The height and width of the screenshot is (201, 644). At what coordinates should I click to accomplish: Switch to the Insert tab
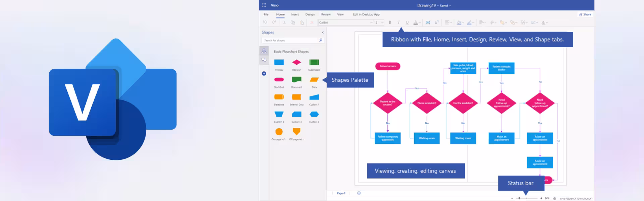pyautogui.click(x=295, y=14)
